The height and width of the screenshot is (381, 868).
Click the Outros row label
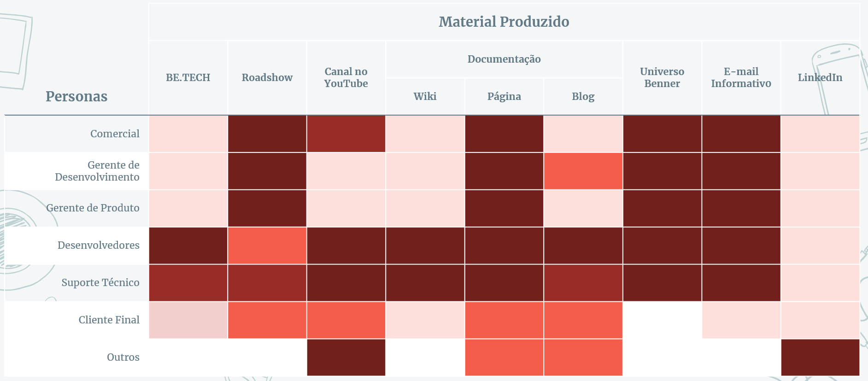click(123, 357)
